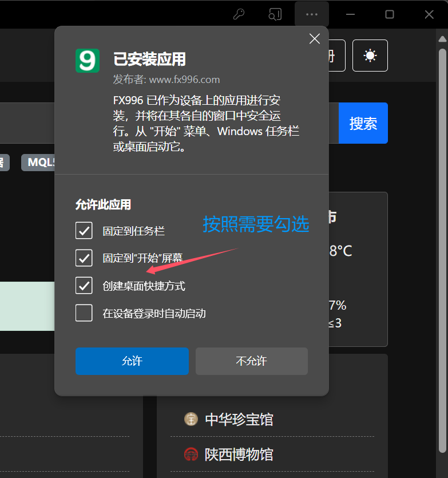
Task: Click the 不允许 button
Action: (x=251, y=361)
